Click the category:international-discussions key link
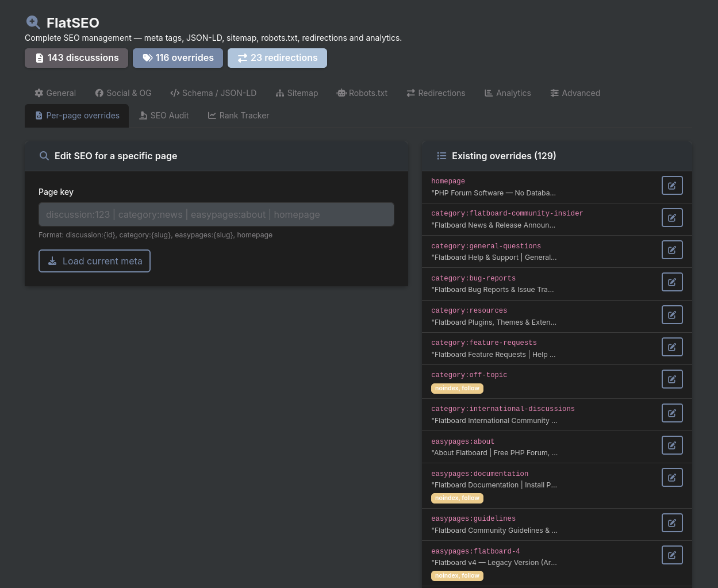 pos(503,409)
